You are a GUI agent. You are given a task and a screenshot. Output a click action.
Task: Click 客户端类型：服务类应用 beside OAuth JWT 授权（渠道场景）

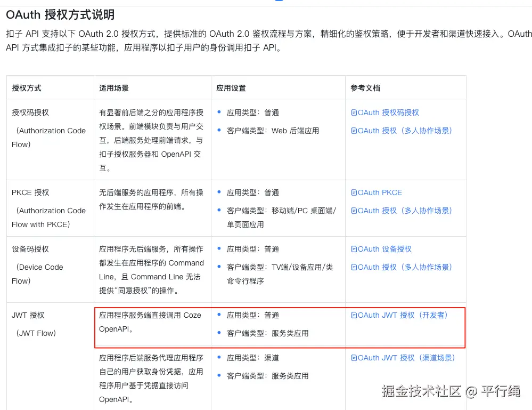268,376
